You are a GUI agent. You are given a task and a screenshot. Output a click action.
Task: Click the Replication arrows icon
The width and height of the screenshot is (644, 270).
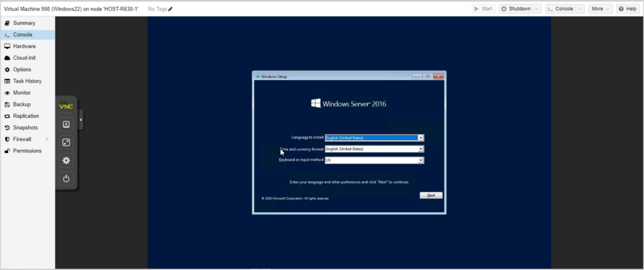coord(7,116)
